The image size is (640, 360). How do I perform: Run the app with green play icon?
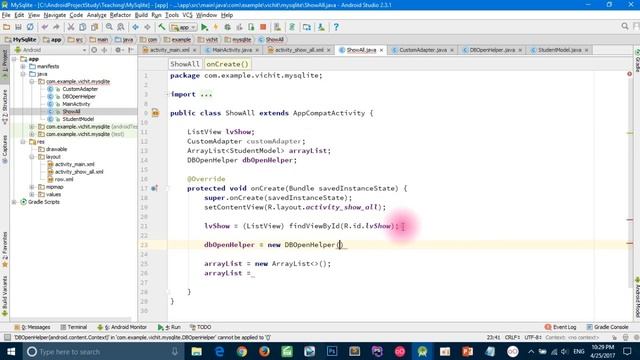coord(204,27)
